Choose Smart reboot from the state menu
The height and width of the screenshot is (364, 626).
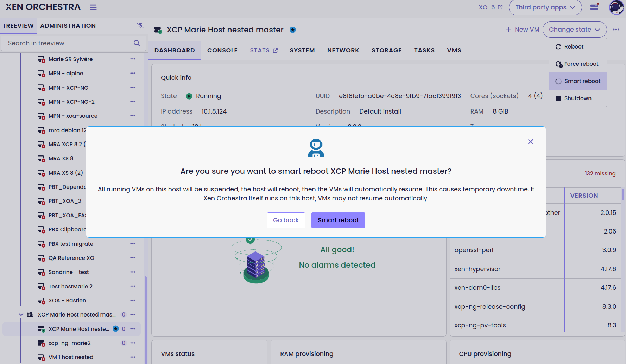578,81
